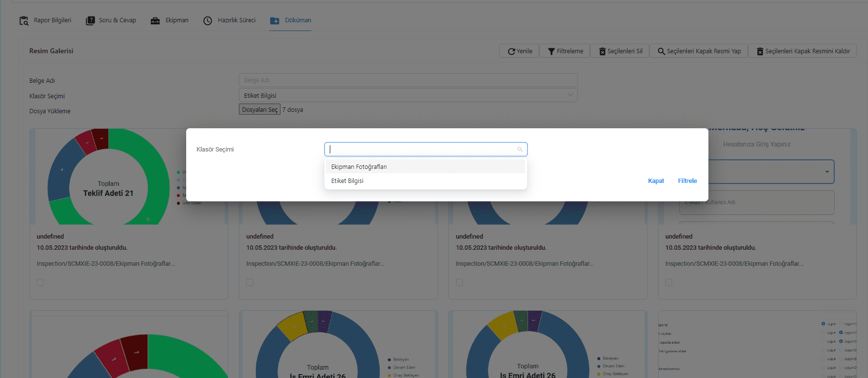The height and width of the screenshot is (378, 868).
Task: Open Filtreleme filter button
Action: coord(565,51)
